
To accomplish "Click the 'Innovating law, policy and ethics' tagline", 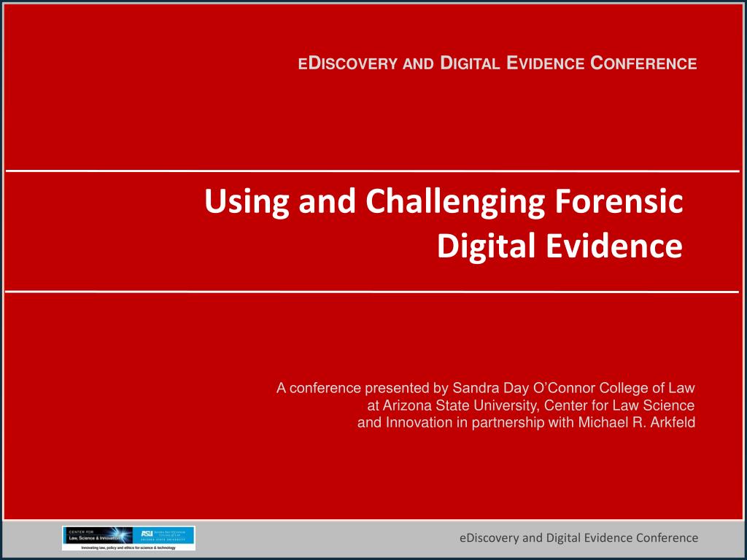I will click(x=128, y=548).
